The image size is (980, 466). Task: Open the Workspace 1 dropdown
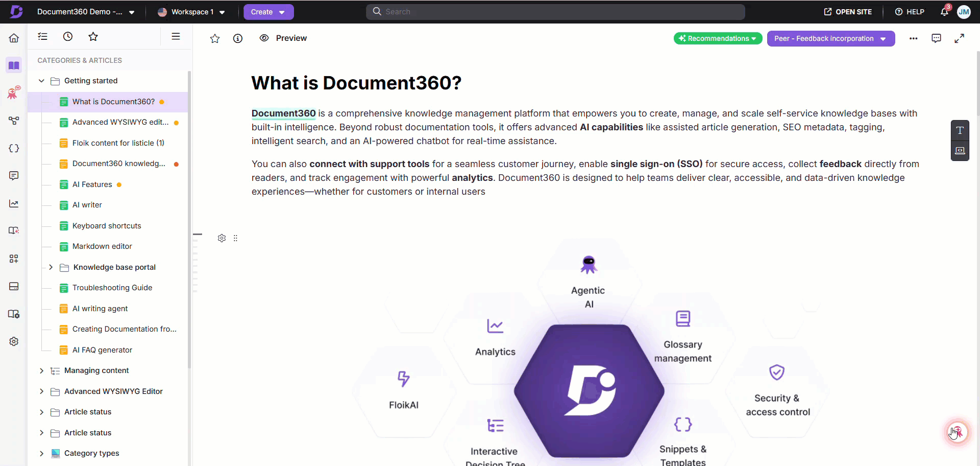coord(191,12)
